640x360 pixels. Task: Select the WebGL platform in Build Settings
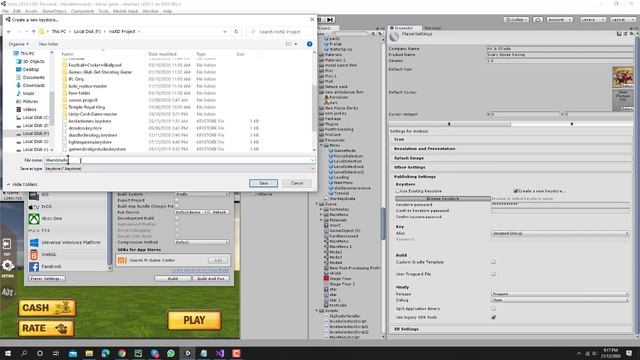pyautogui.click(x=49, y=254)
